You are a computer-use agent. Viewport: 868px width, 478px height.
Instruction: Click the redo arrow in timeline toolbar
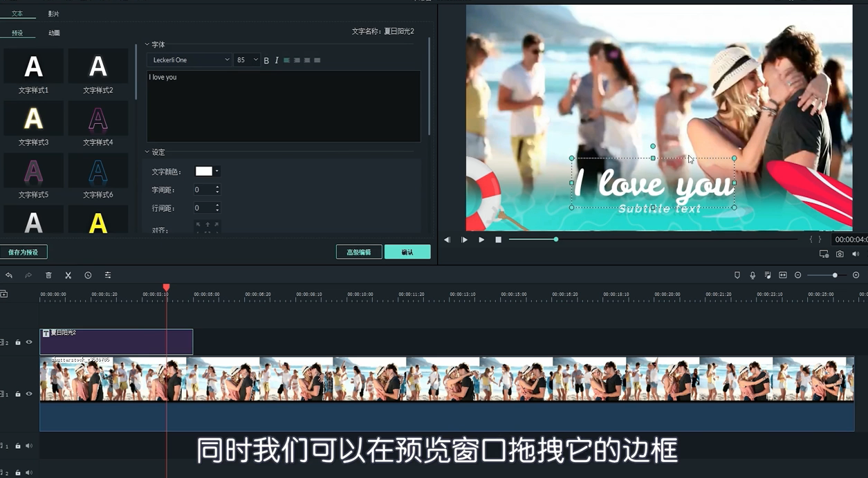tap(28, 275)
